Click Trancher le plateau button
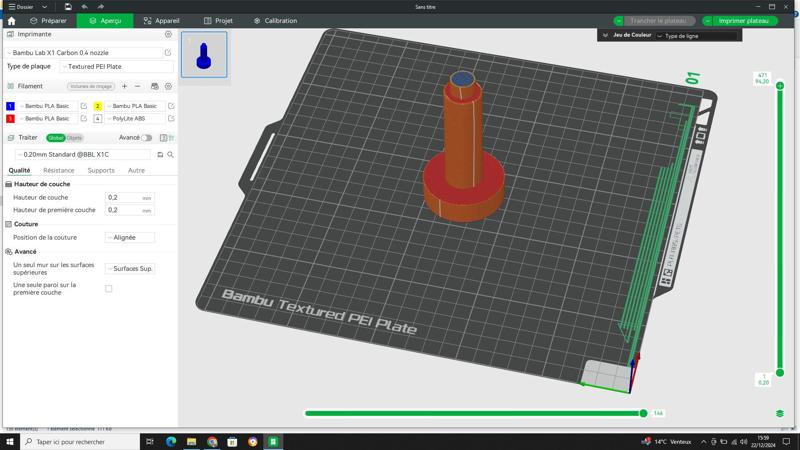 (658, 21)
